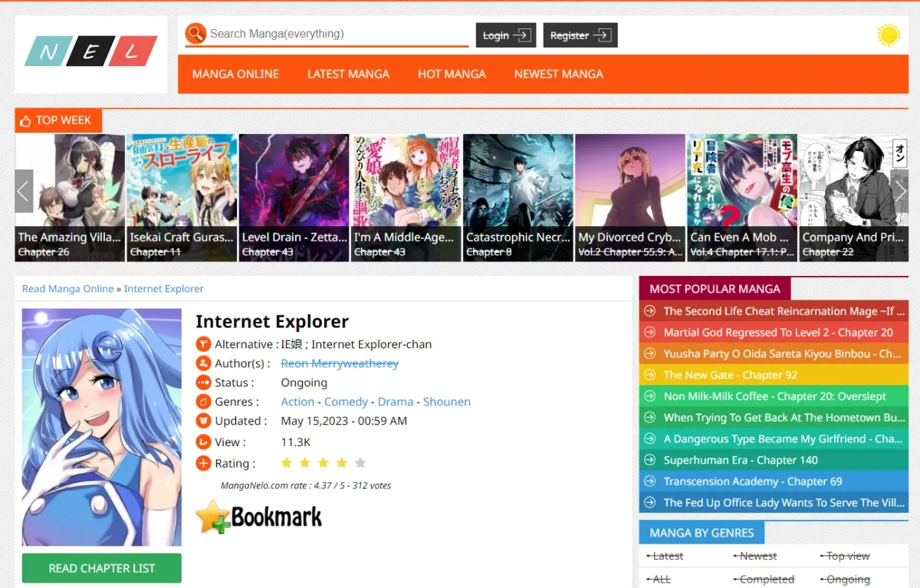
Task: Open Company And Pri... thumbnail
Action: pos(854,198)
